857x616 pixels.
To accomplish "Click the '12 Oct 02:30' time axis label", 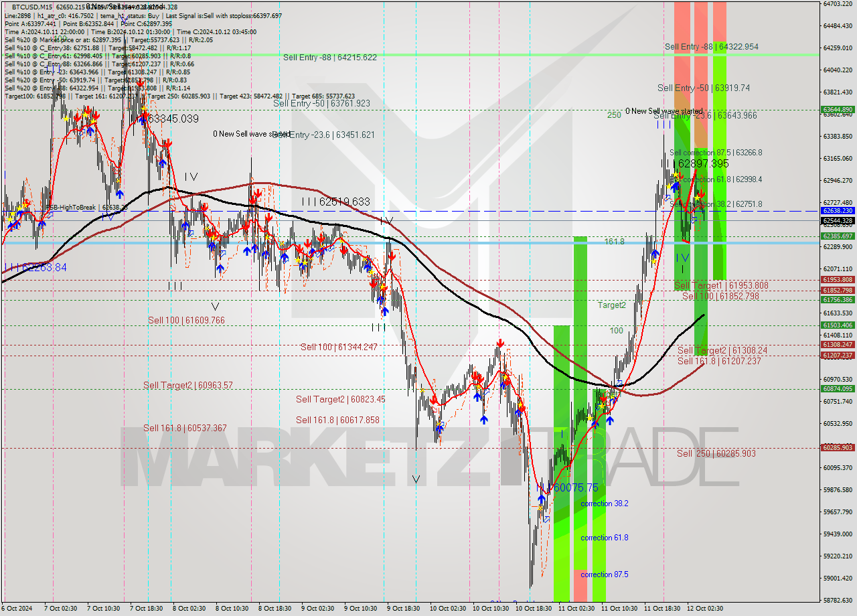I will click(704, 609).
